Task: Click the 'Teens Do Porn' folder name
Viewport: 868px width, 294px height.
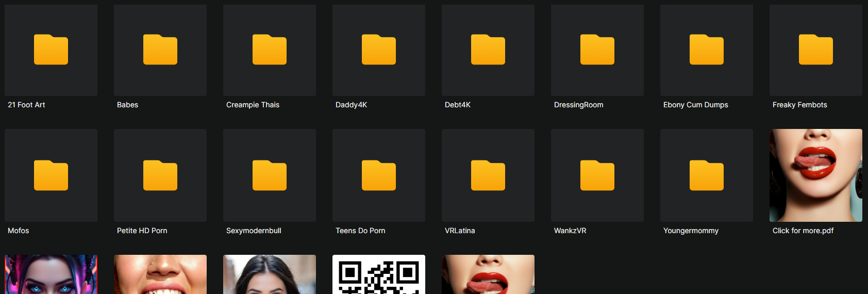Action: tap(360, 231)
